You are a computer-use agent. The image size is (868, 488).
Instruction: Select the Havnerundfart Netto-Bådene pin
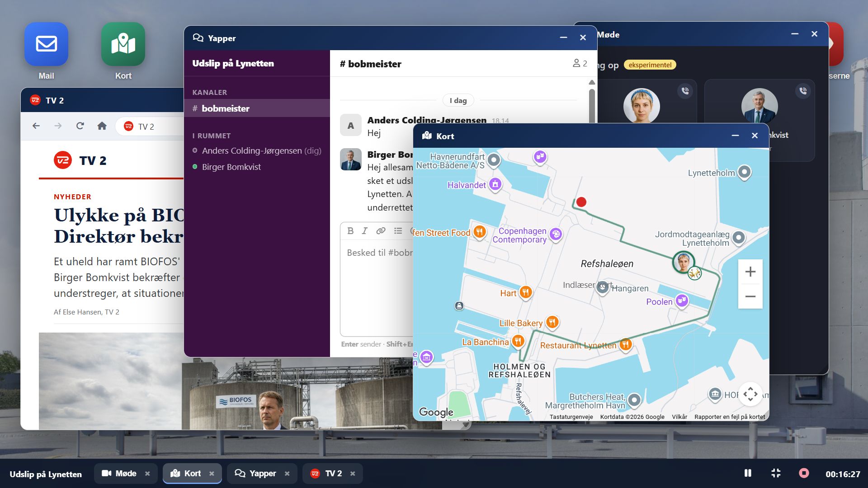[494, 160]
